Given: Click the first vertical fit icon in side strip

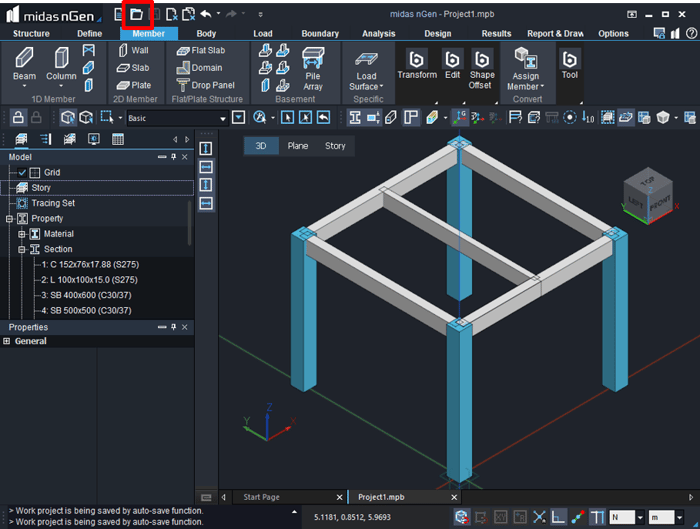Looking at the screenshot, I should [206, 148].
